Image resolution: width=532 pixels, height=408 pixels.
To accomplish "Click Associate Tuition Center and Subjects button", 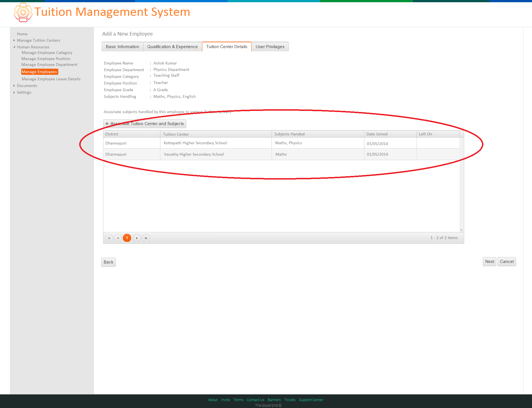I will (x=145, y=124).
